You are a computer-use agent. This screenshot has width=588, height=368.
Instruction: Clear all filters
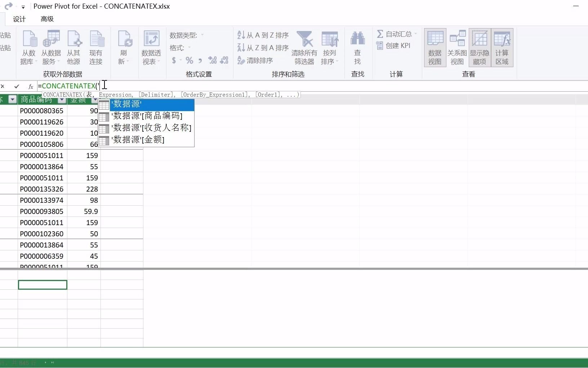point(304,48)
